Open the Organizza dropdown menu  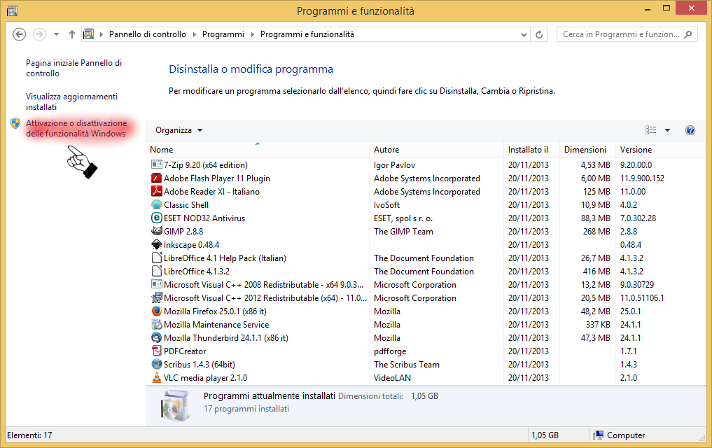(x=178, y=130)
